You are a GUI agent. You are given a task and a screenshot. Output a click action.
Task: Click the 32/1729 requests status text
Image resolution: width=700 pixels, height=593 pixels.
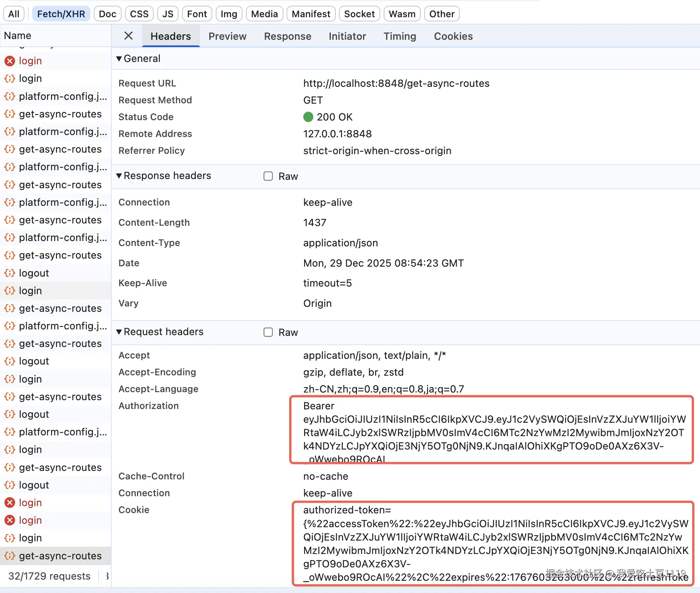pos(49,576)
